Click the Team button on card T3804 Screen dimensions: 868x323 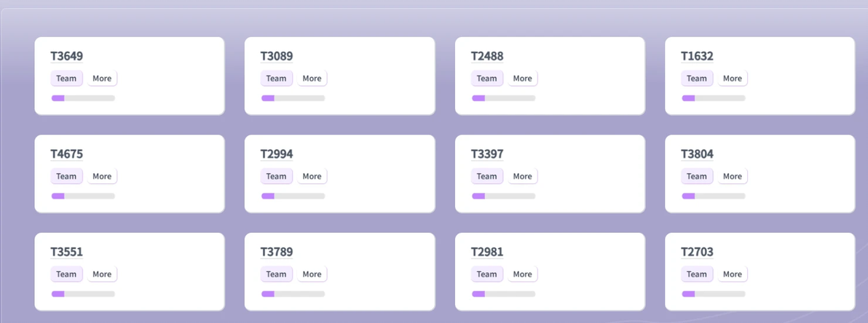697,177
